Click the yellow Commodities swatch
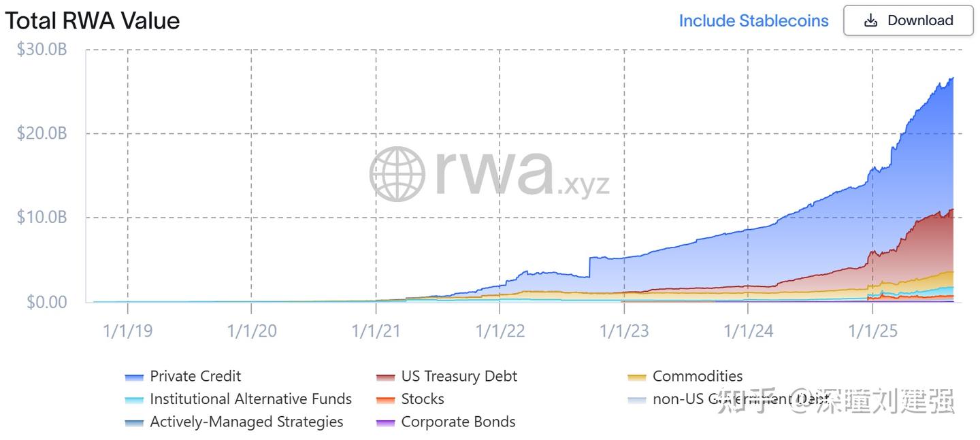Screen dimensions: 980x440 coord(637,377)
